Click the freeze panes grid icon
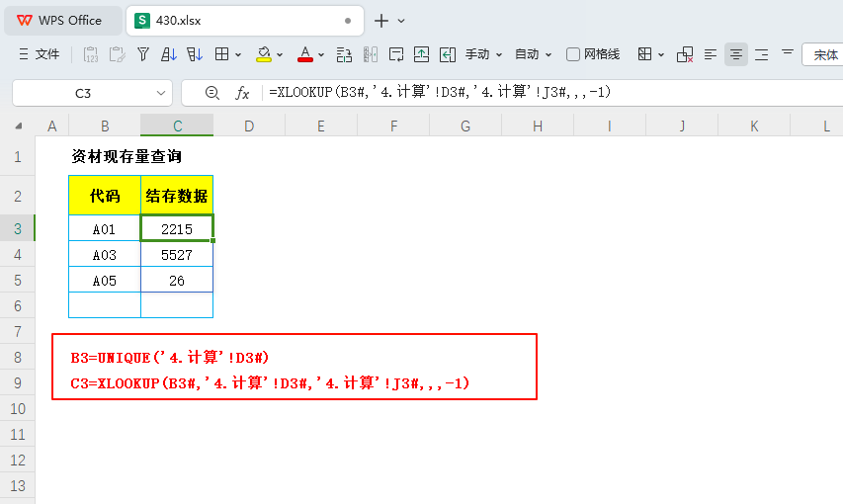This screenshot has width=843, height=504. coord(644,54)
